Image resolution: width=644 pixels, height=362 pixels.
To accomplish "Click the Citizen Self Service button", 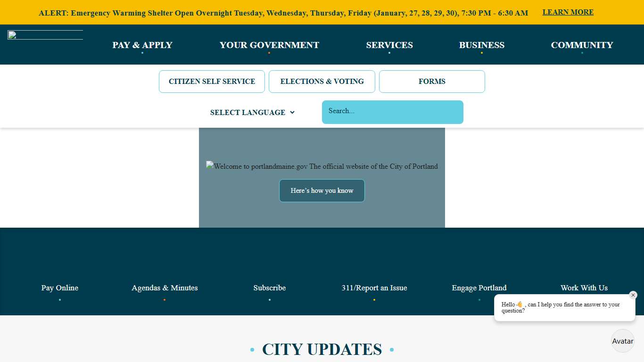I will 212,81.
